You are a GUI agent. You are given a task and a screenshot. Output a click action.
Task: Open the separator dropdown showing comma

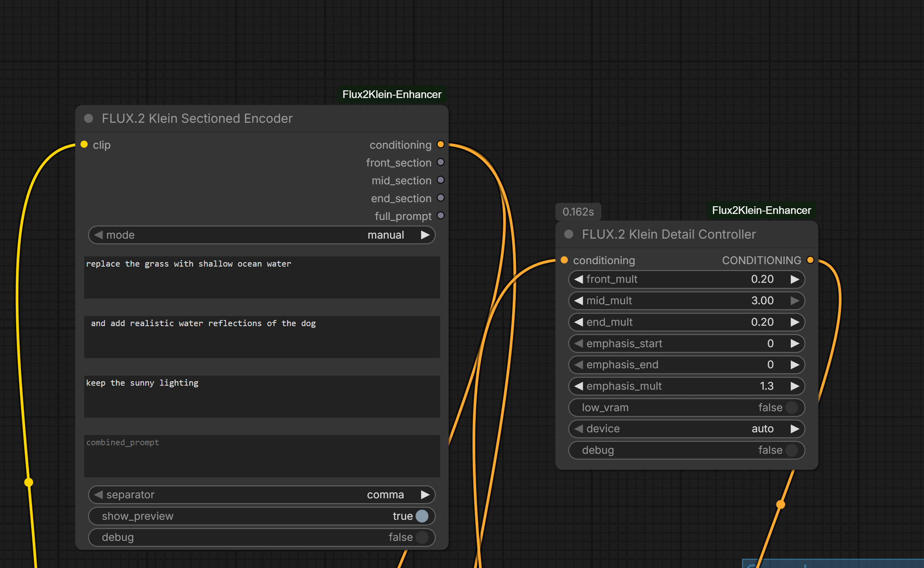tap(262, 495)
